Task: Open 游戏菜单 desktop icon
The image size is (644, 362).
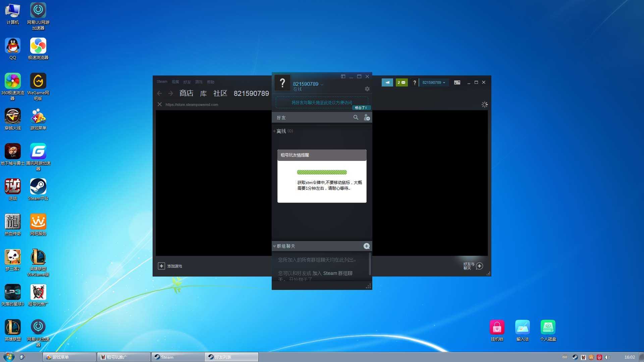Action: pyautogui.click(x=38, y=119)
